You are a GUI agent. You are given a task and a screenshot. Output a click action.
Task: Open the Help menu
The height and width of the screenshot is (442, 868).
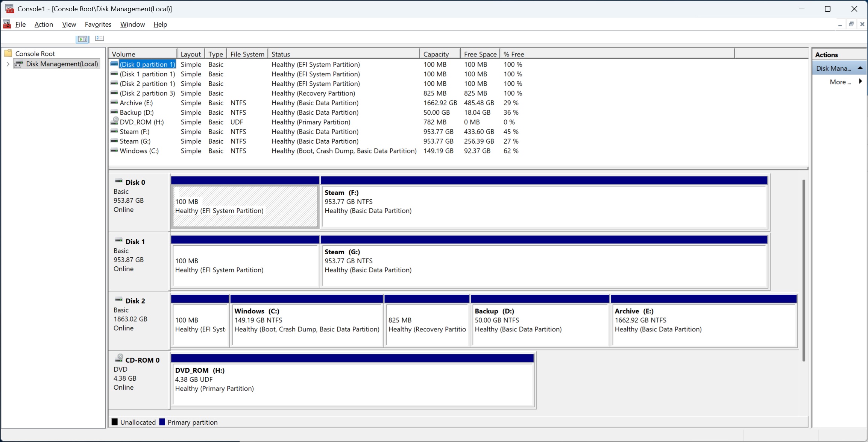(x=160, y=24)
